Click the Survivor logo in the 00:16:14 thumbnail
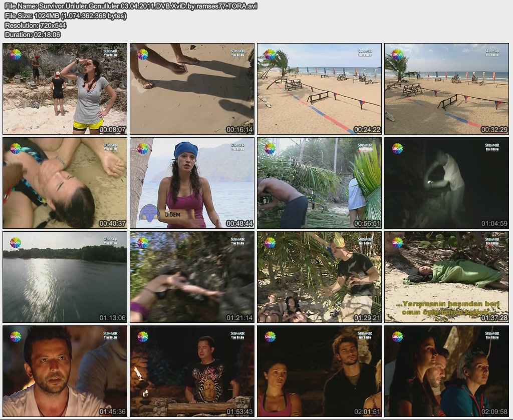Screen dimensions: 513x420 (238, 52)
